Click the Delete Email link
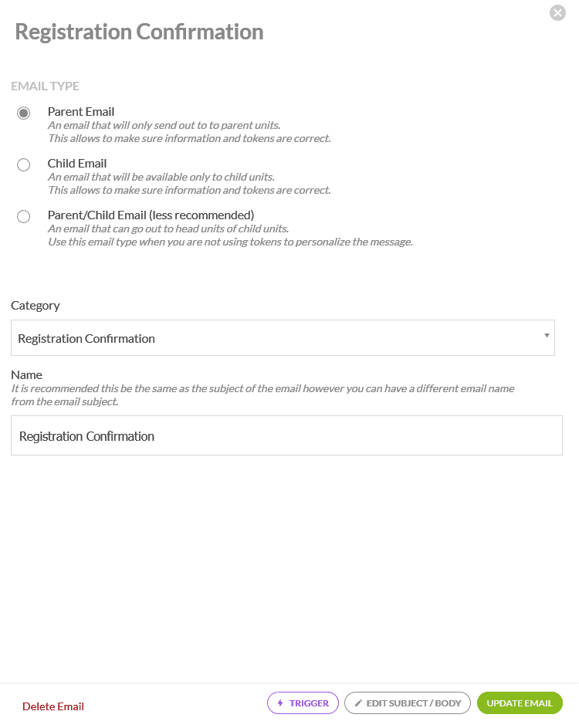 tap(53, 706)
